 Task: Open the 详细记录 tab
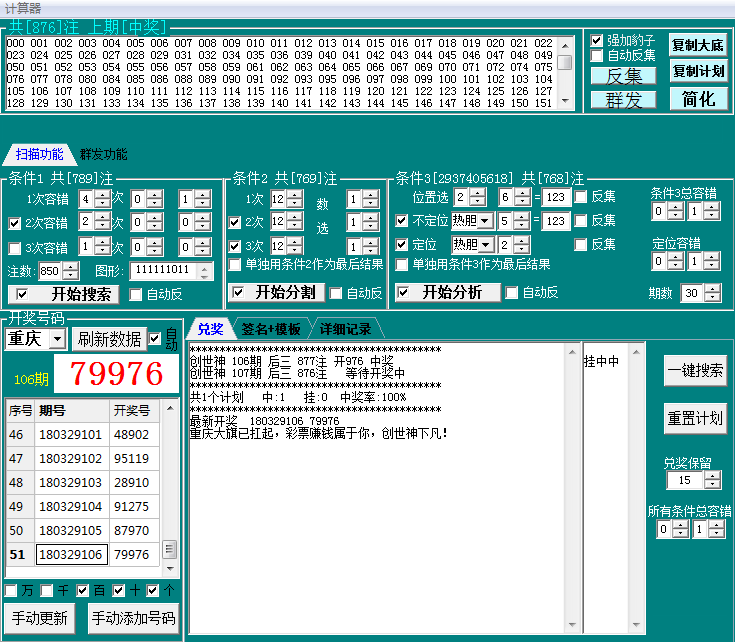pos(345,329)
